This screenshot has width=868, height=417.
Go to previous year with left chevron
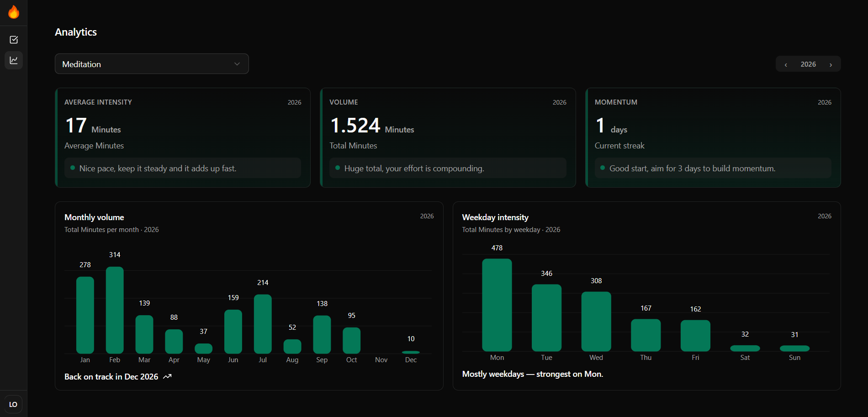pos(786,64)
